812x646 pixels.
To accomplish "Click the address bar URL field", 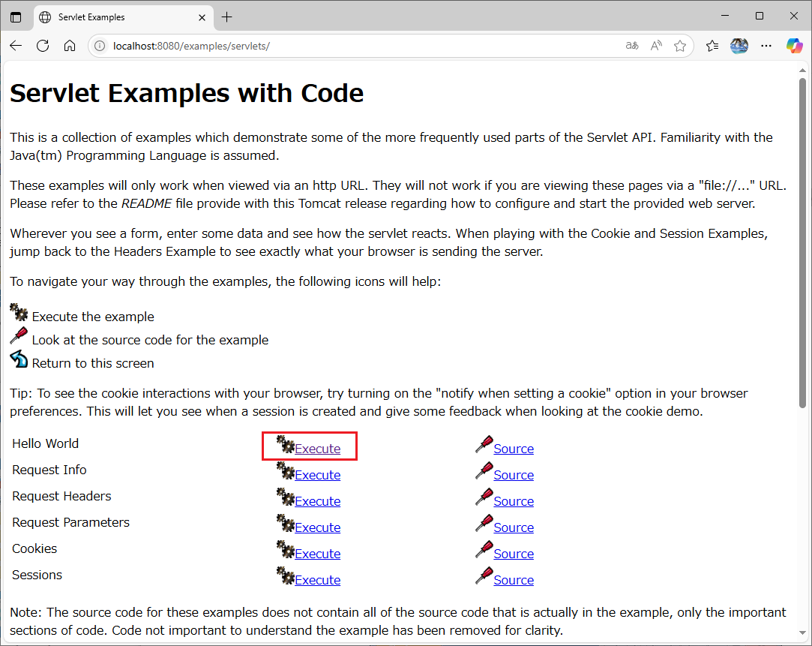I will click(360, 46).
